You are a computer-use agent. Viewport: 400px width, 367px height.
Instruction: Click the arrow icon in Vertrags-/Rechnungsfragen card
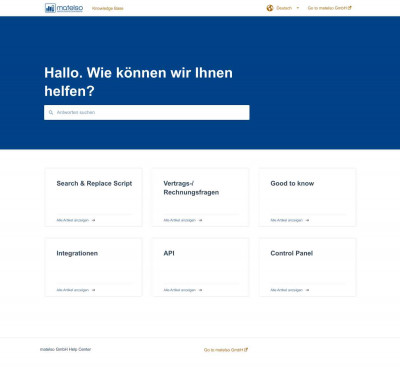[x=200, y=220]
